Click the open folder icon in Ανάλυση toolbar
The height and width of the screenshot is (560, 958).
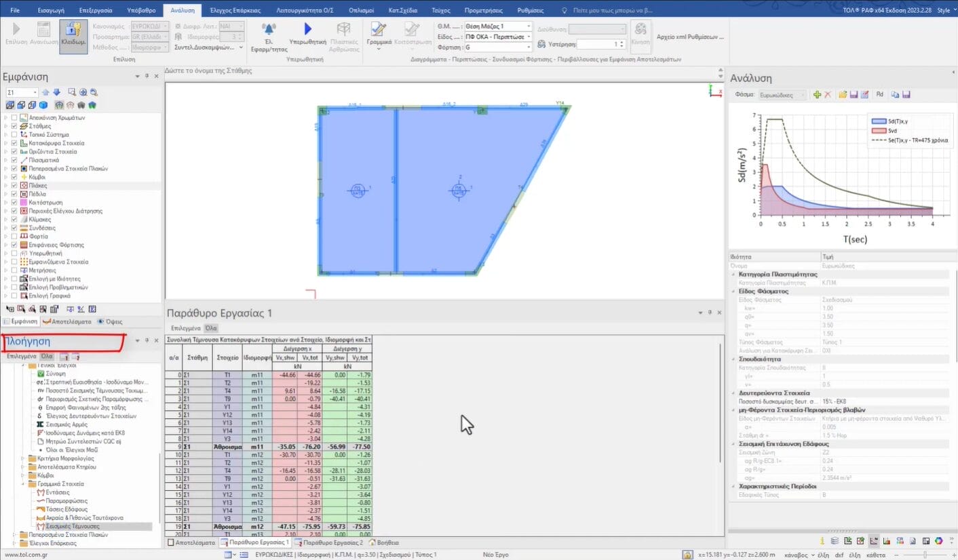point(843,96)
